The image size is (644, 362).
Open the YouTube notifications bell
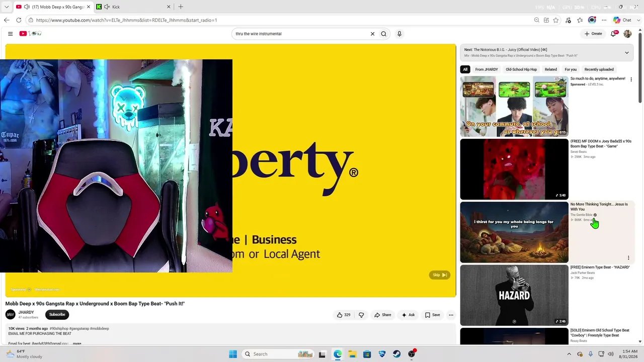point(614,34)
